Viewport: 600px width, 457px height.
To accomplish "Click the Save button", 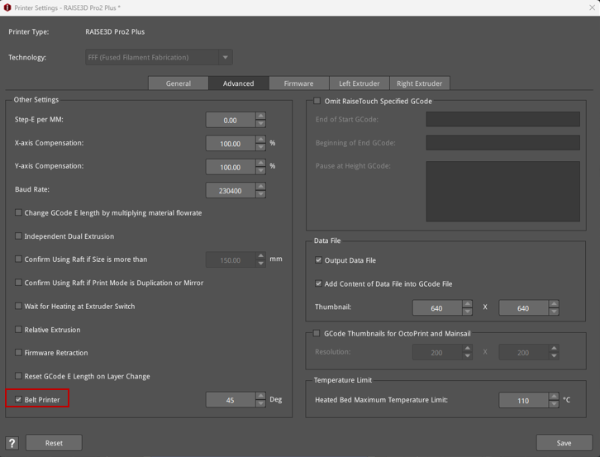I will click(x=564, y=442).
